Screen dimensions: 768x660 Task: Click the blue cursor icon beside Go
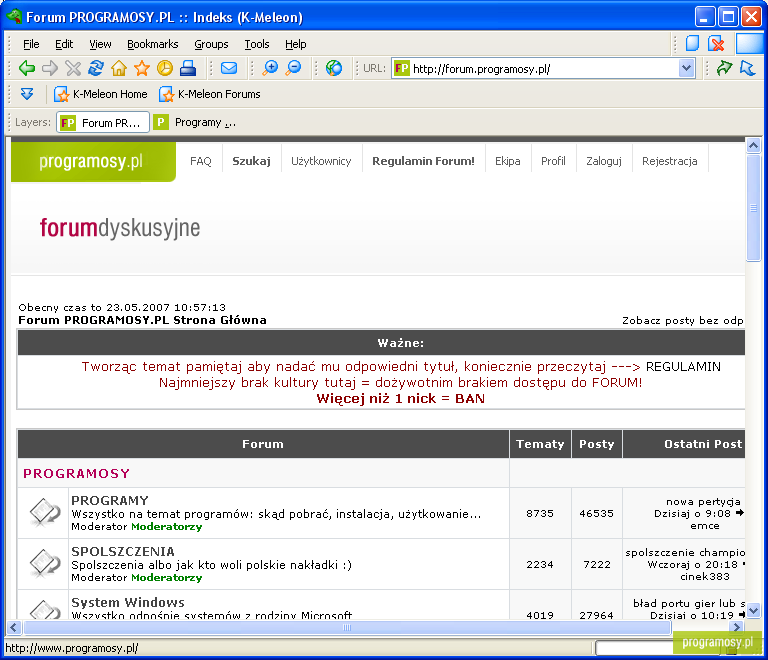click(x=747, y=68)
